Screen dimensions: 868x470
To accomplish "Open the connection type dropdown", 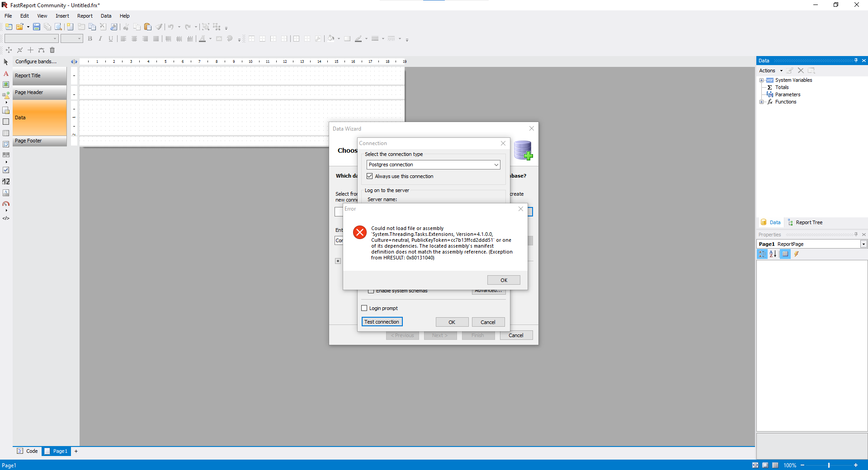I will [x=496, y=164].
